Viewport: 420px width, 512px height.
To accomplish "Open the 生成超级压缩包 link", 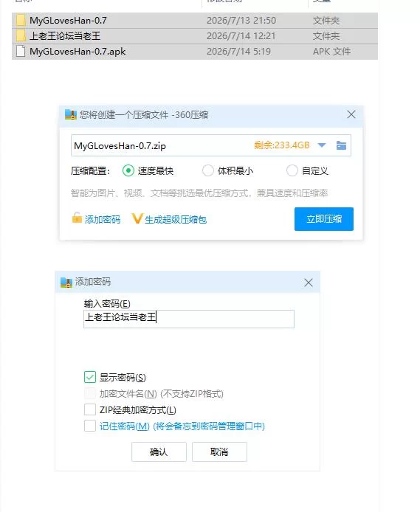I will pos(176,219).
